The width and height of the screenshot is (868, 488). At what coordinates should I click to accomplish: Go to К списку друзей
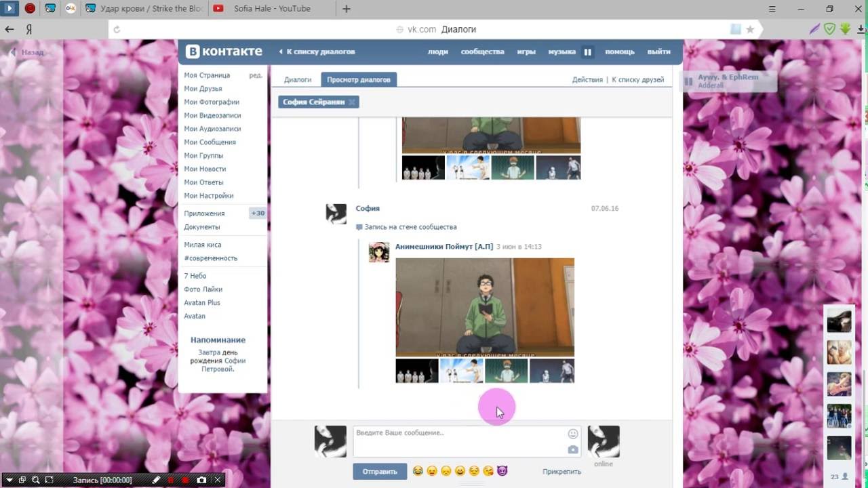[x=637, y=79]
